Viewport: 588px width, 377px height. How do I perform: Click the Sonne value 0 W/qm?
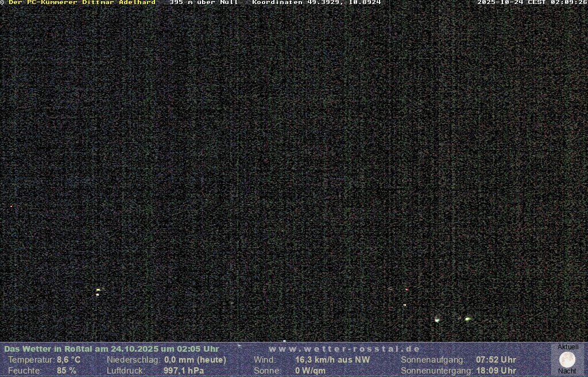(310, 371)
